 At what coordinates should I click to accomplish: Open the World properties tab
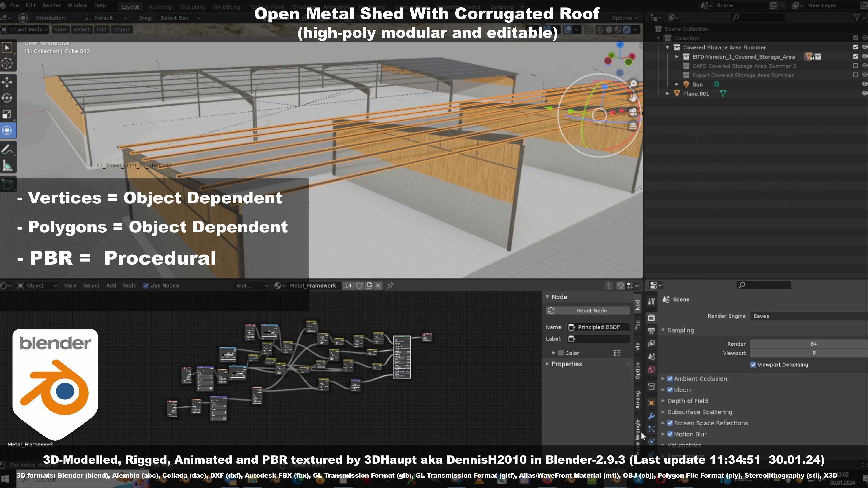click(652, 370)
